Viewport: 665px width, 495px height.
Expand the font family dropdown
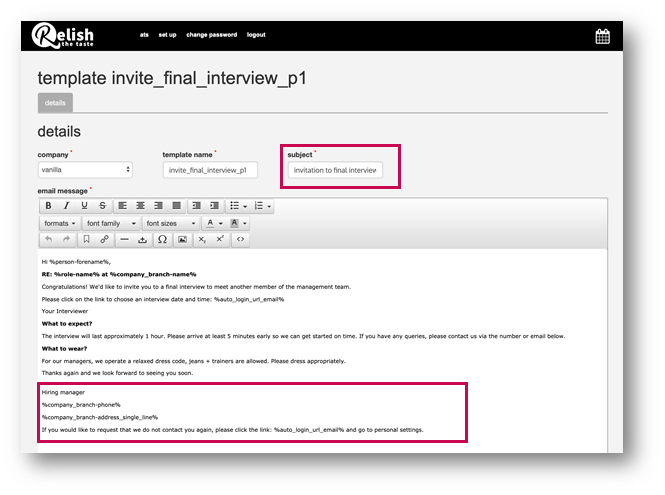[108, 223]
